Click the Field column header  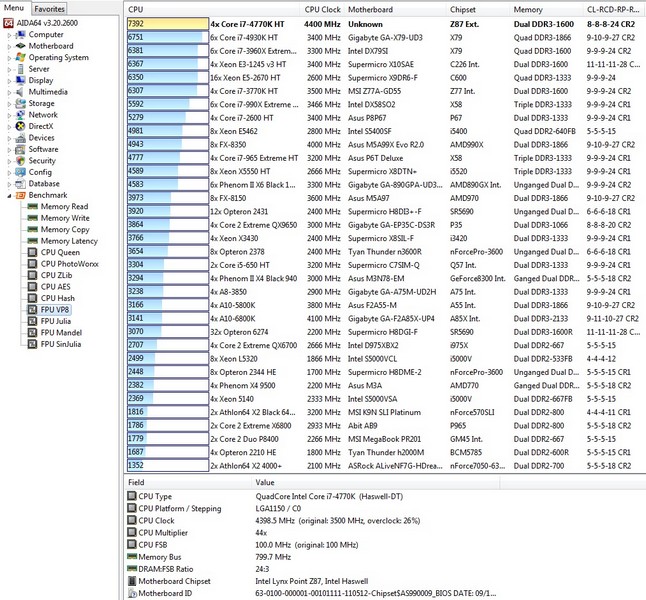(188, 482)
